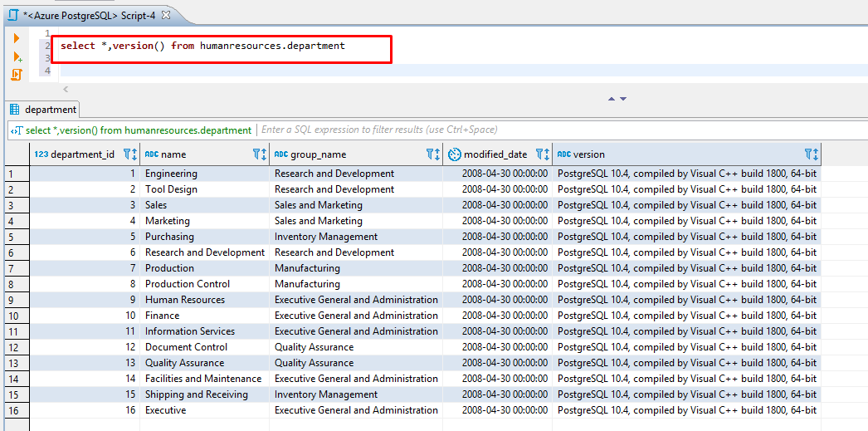Select row number 1 header

pyautogui.click(x=17, y=174)
